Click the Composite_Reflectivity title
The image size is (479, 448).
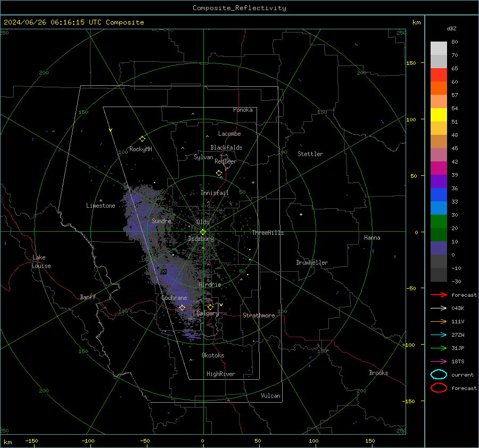(x=239, y=8)
